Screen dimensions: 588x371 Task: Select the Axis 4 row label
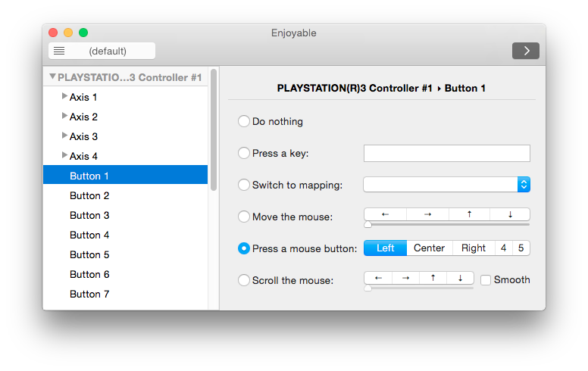pyautogui.click(x=83, y=156)
